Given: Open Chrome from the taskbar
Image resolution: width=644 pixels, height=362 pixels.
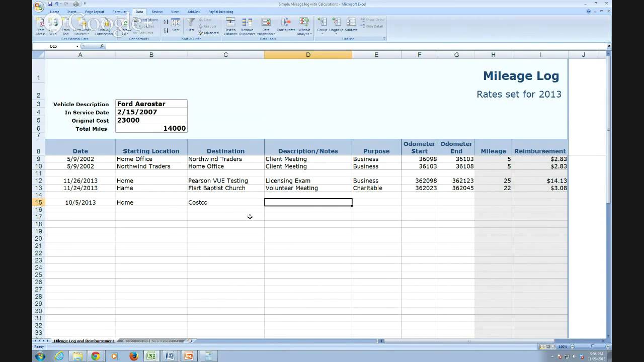Looking at the screenshot, I should coord(96,356).
